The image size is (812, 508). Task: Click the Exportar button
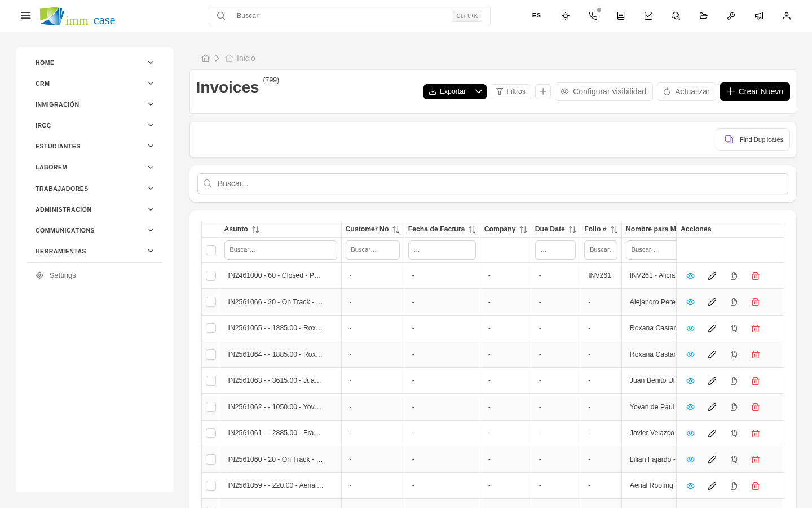(447, 91)
